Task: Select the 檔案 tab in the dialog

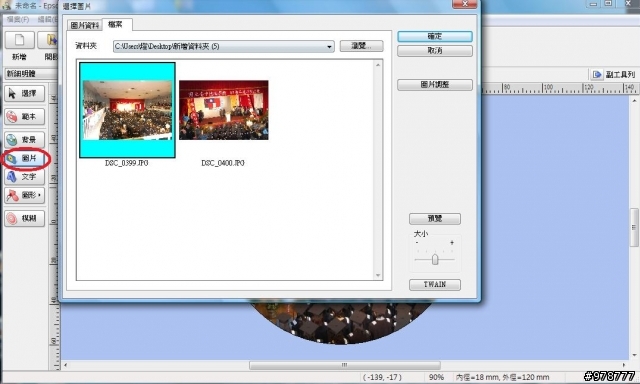Action: pyautogui.click(x=116, y=24)
